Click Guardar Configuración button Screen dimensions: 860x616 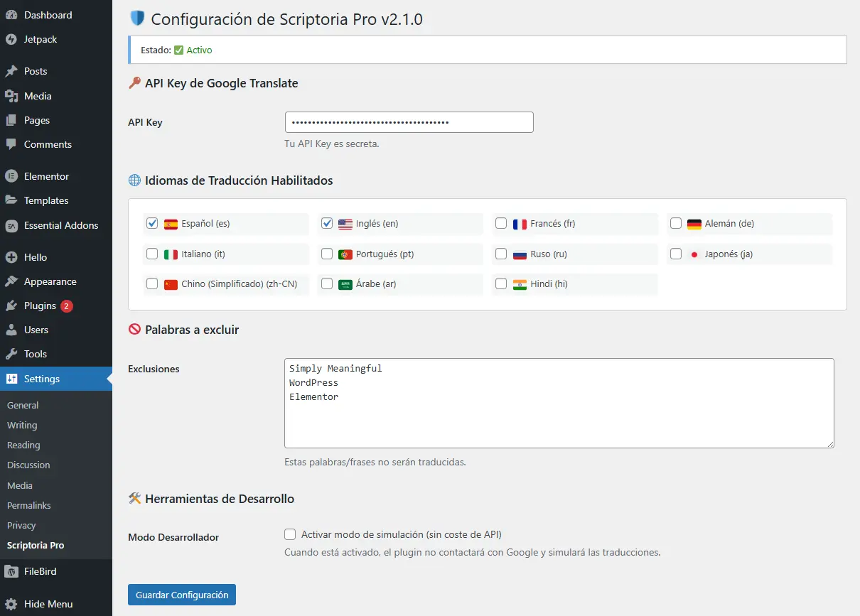pyautogui.click(x=182, y=595)
